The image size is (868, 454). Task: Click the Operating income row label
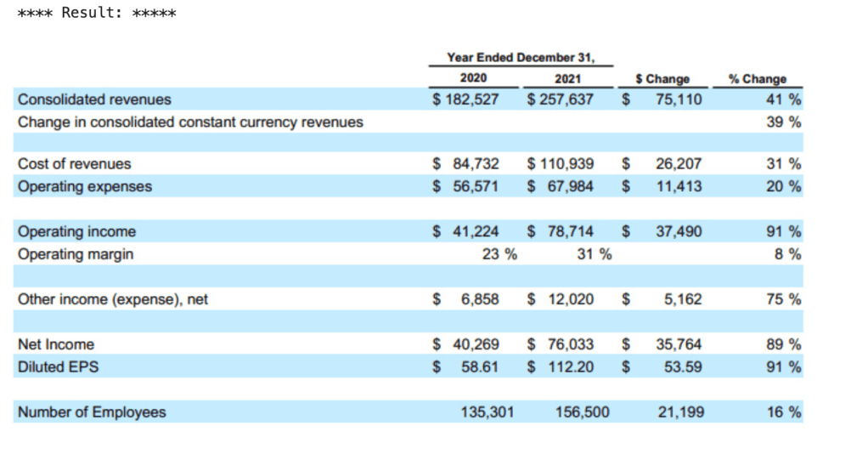click(76, 231)
